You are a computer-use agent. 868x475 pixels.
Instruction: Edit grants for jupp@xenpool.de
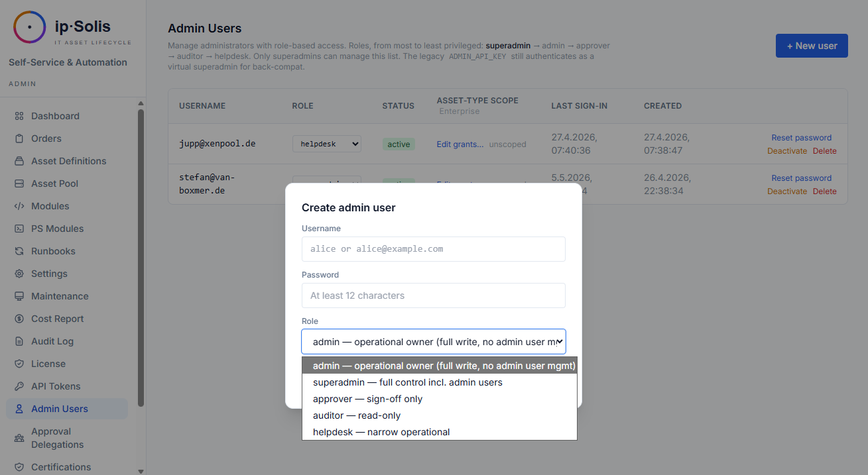click(460, 144)
